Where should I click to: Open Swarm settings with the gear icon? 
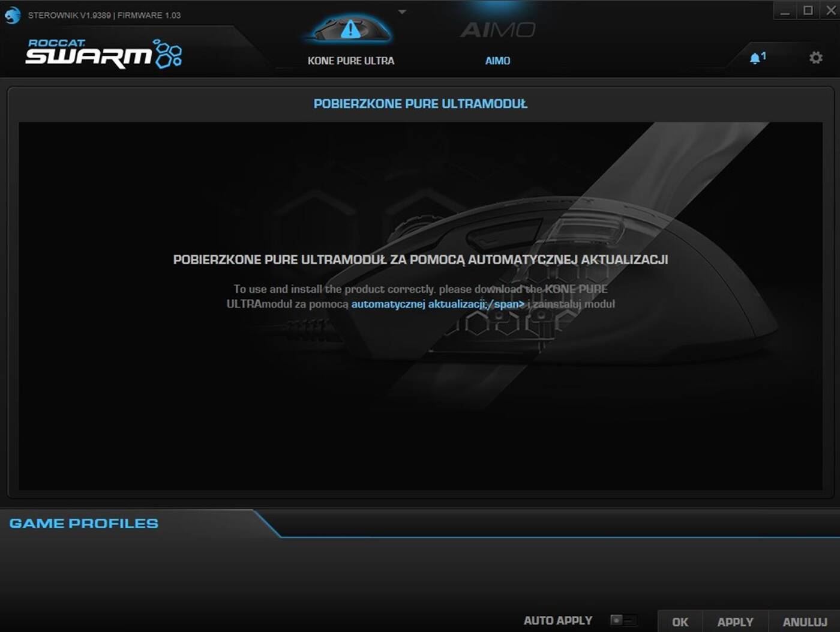pos(815,57)
